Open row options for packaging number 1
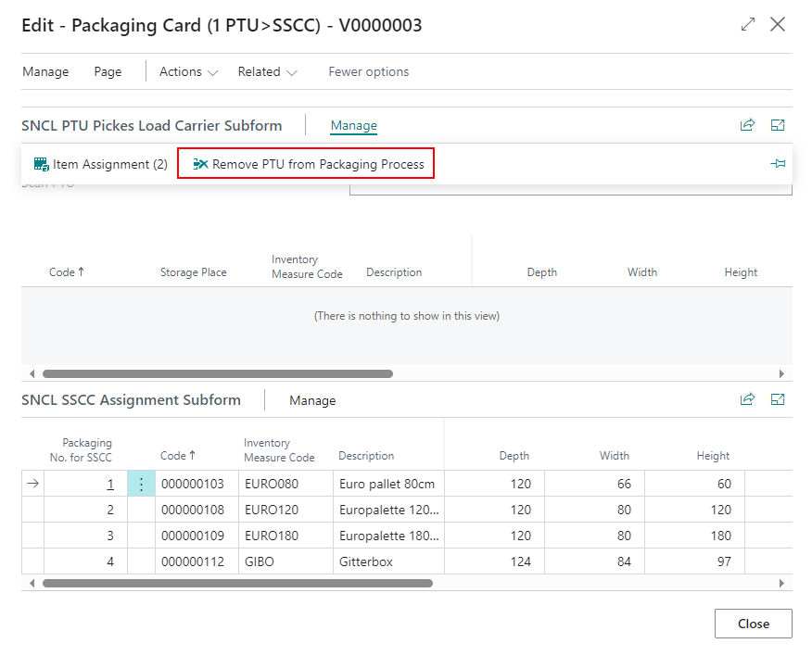This screenshot has width=812, height=656. pyautogui.click(x=141, y=484)
